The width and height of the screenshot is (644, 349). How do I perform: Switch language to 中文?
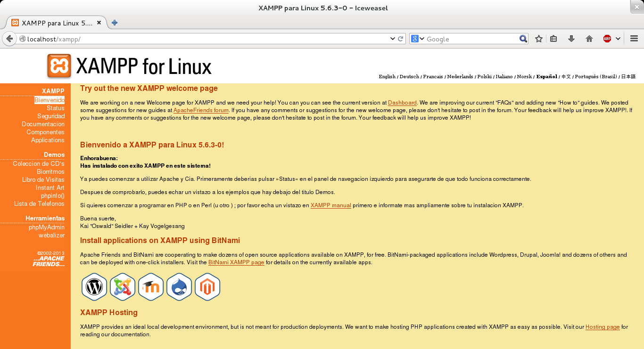coord(566,76)
